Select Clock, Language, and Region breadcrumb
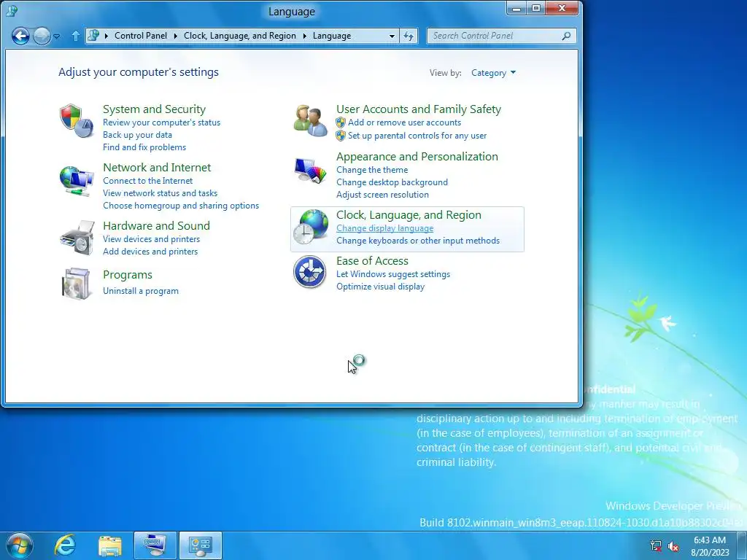Image resolution: width=747 pixels, height=560 pixels. 239,36
